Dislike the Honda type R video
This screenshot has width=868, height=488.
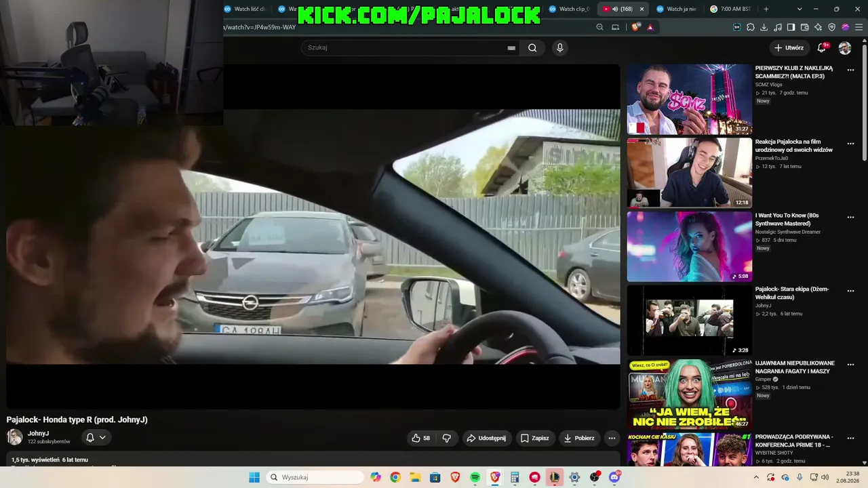pyautogui.click(x=446, y=438)
